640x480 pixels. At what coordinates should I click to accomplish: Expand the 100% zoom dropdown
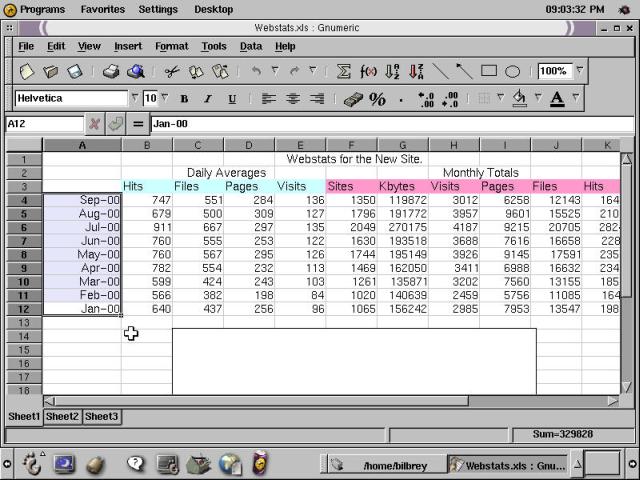pos(579,71)
